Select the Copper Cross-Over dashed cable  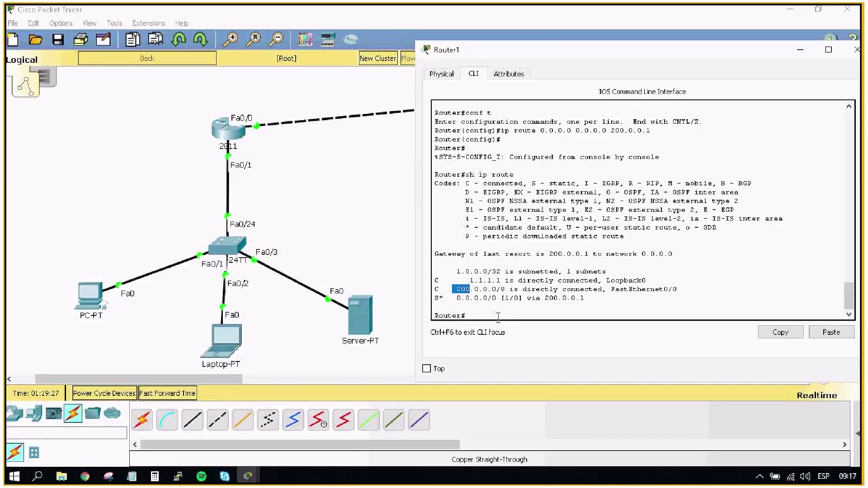click(x=218, y=420)
